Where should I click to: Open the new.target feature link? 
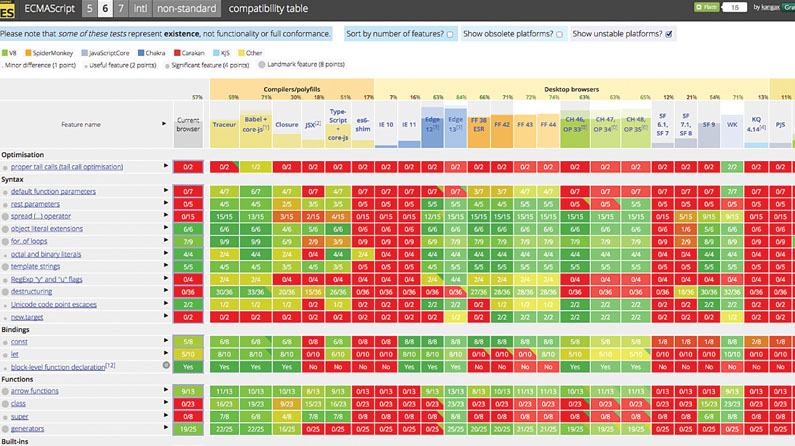point(27,317)
